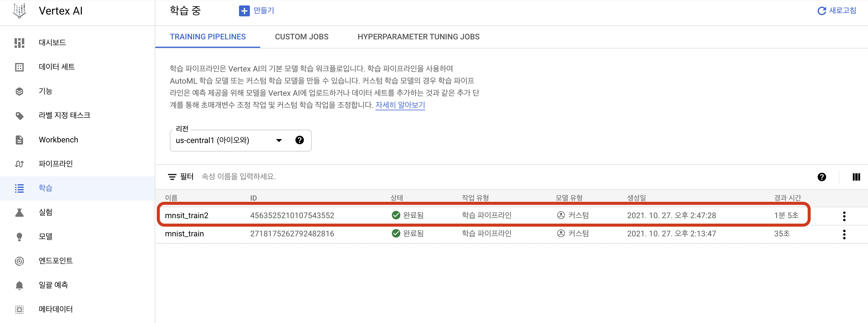The width and height of the screenshot is (868, 323).
Task: Click the green check status icon for mnist_train
Action: (396, 233)
